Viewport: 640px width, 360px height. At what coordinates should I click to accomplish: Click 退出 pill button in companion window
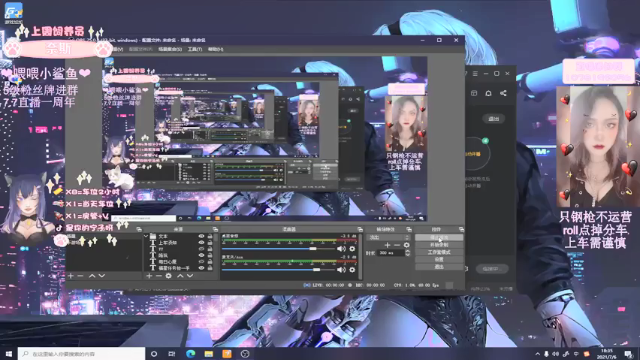click(x=493, y=119)
